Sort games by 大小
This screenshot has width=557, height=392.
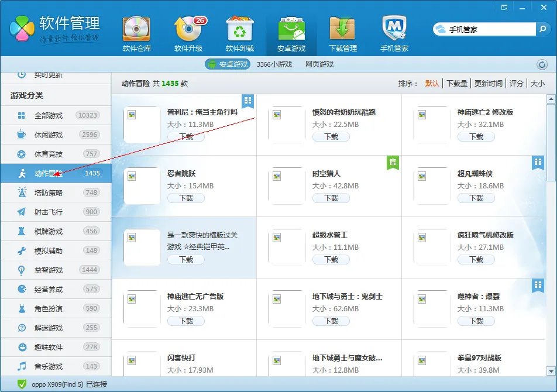pos(538,84)
